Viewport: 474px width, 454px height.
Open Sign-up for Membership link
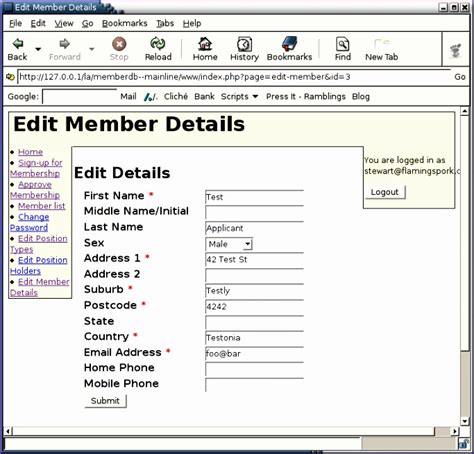pos(36,168)
